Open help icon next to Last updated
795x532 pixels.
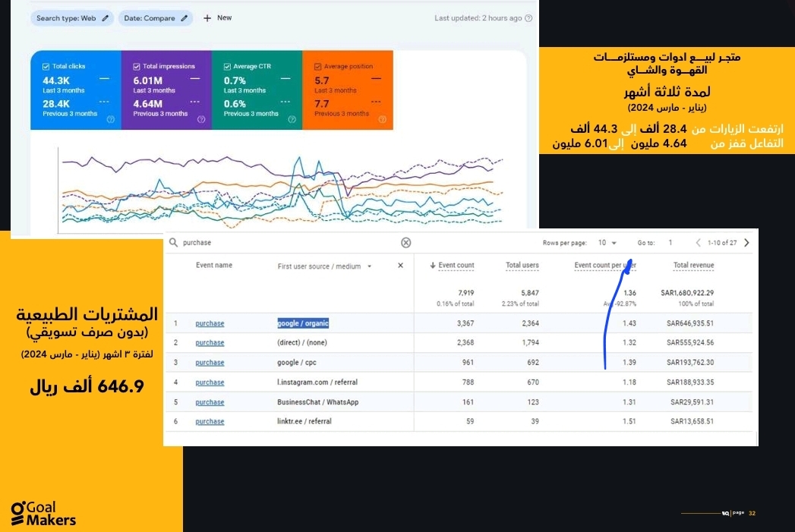[x=528, y=18]
